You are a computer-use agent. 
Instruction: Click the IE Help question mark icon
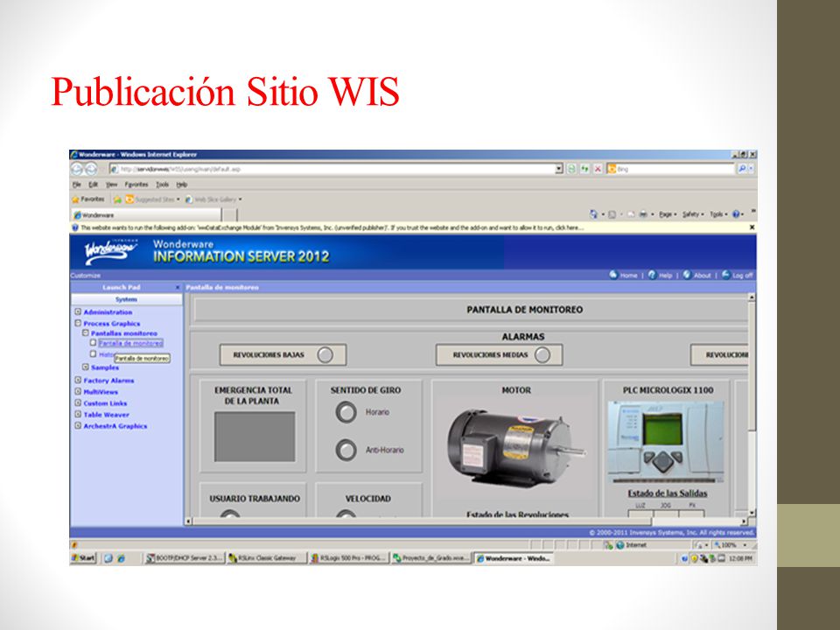736,214
